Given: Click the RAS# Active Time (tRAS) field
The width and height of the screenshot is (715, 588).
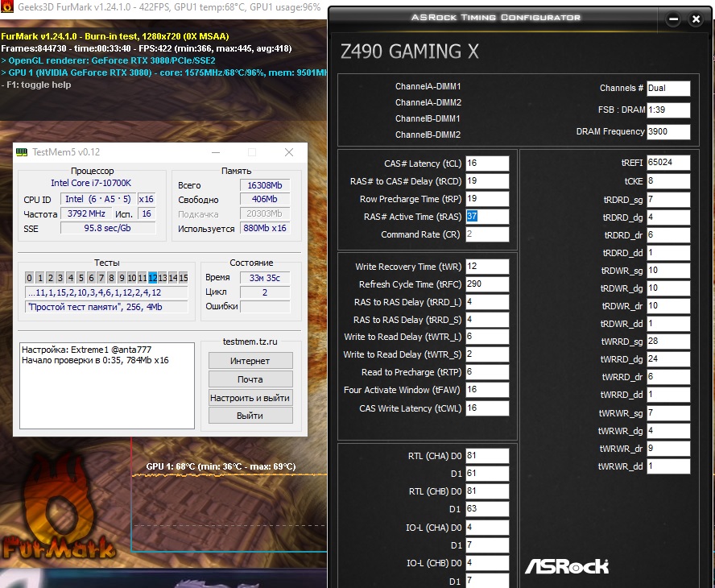Looking at the screenshot, I should pyautogui.click(x=487, y=217).
